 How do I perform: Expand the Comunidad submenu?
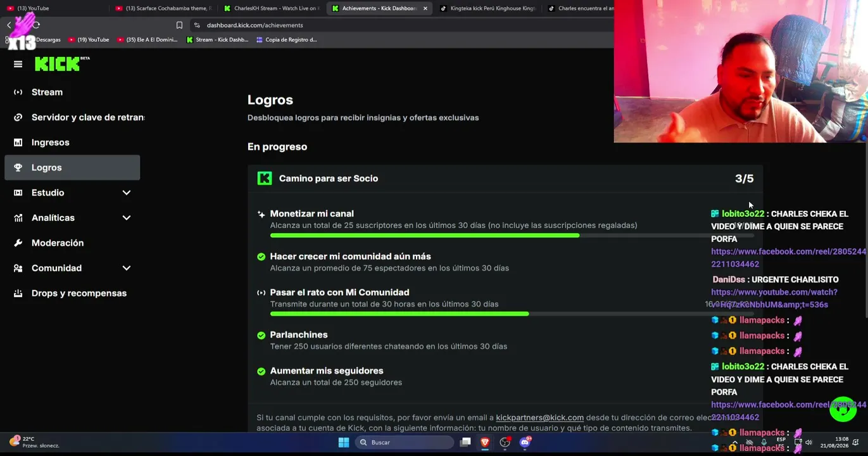point(127,268)
